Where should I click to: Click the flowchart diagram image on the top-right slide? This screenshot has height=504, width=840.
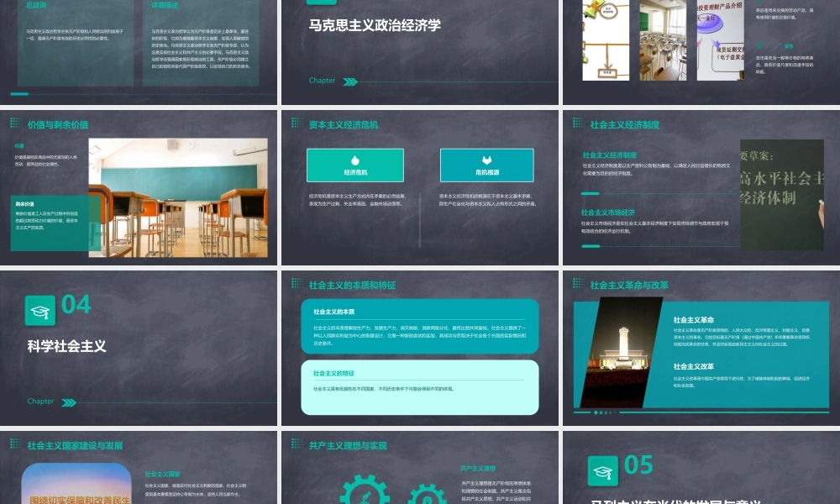tap(606, 40)
